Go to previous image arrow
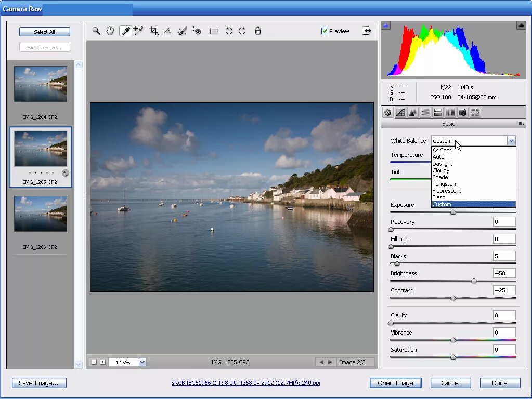Screen dimensions: 532x399 coord(321,362)
